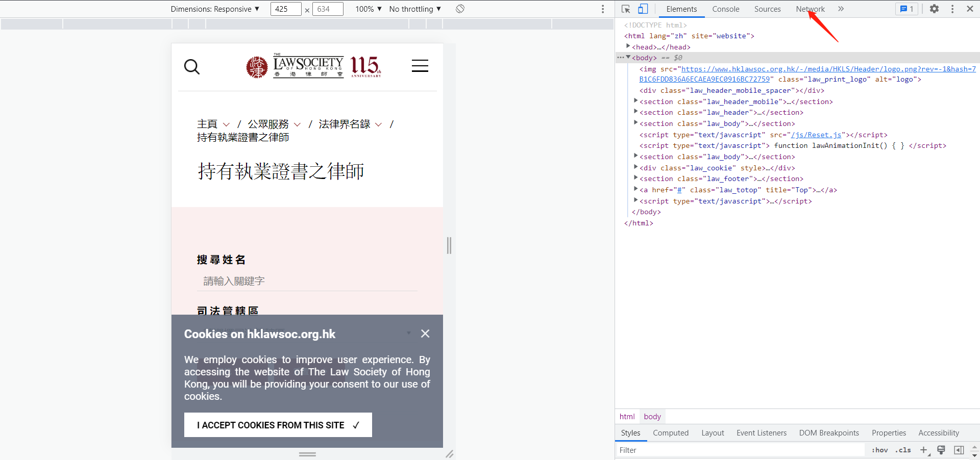
Task: Expand the 主頁 breadcrumb dropdown
Action: [x=226, y=124]
